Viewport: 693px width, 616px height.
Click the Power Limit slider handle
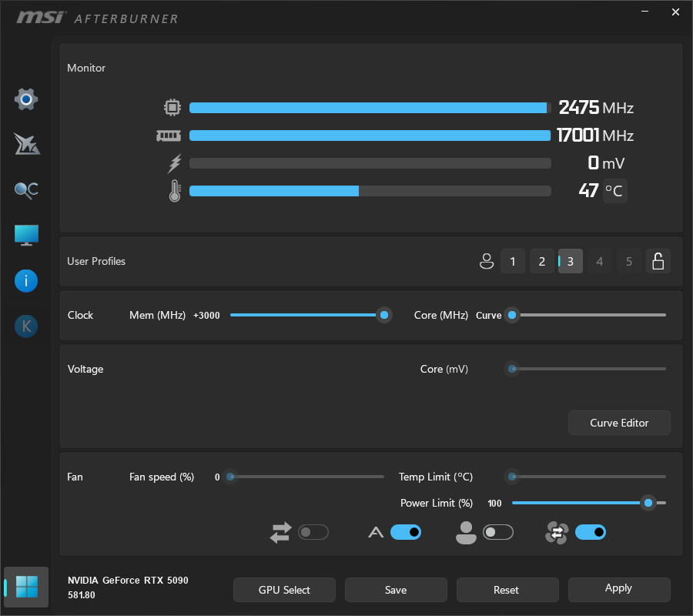pyautogui.click(x=648, y=503)
